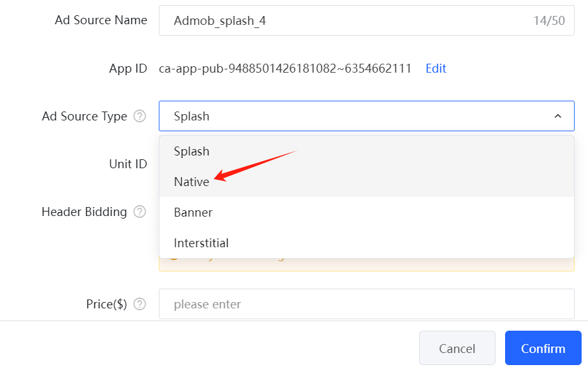This screenshot has width=588, height=367.
Task: Click the Header Bidding label text
Action: tap(84, 212)
